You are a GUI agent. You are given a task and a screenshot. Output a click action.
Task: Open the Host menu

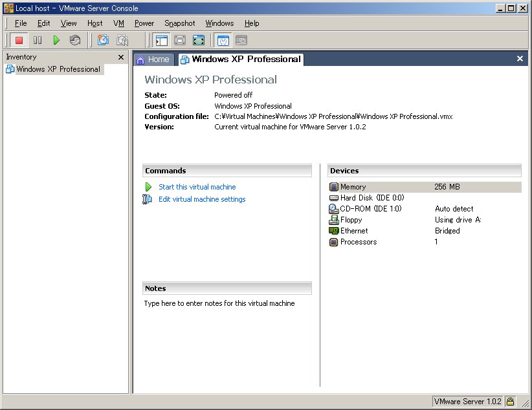94,23
